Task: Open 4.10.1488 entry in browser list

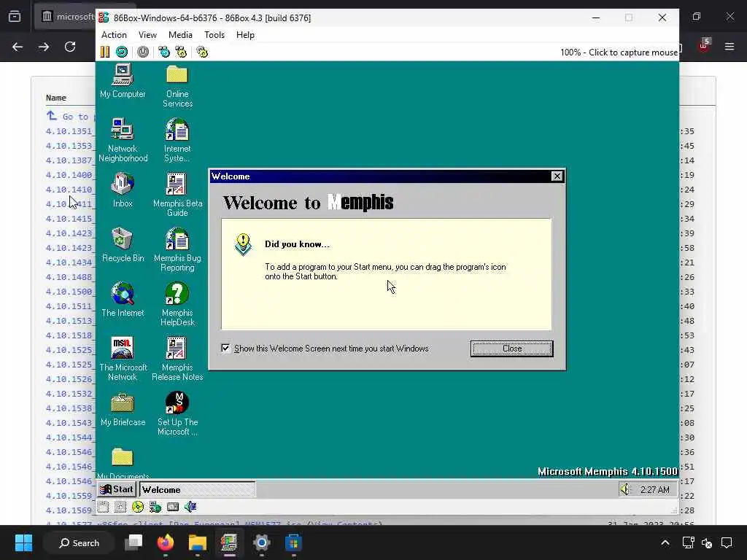Action: pyautogui.click(x=69, y=276)
